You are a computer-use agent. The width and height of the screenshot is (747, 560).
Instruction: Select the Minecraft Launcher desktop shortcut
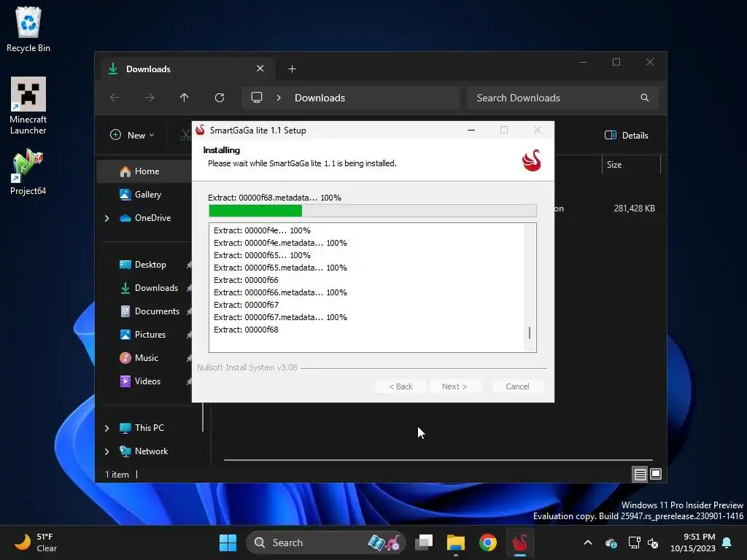(x=28, y=106)
